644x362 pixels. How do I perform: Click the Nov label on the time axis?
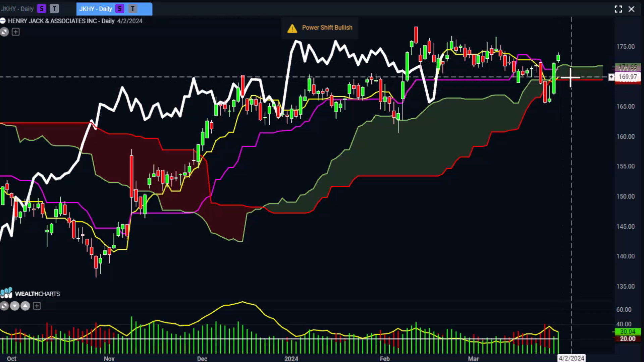[x=109, y=359]
